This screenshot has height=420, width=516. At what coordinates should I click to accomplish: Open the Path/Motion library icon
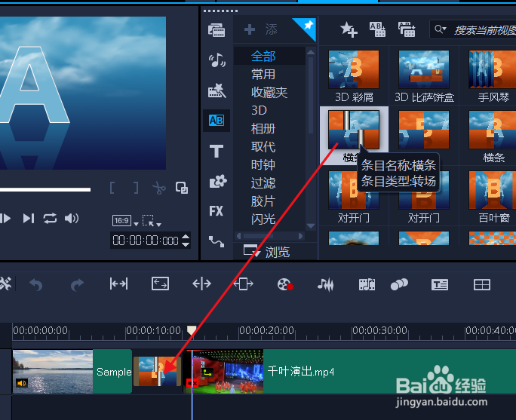217,241
